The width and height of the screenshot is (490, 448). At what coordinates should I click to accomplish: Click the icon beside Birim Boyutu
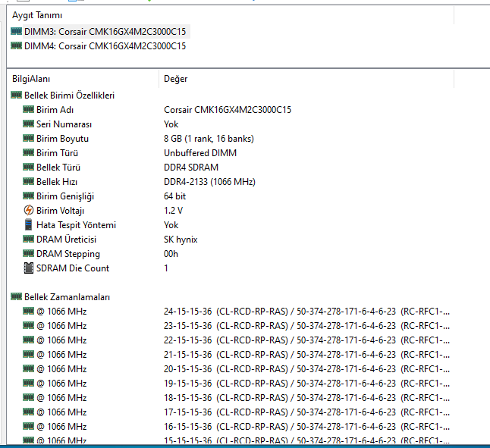(28, 138)
